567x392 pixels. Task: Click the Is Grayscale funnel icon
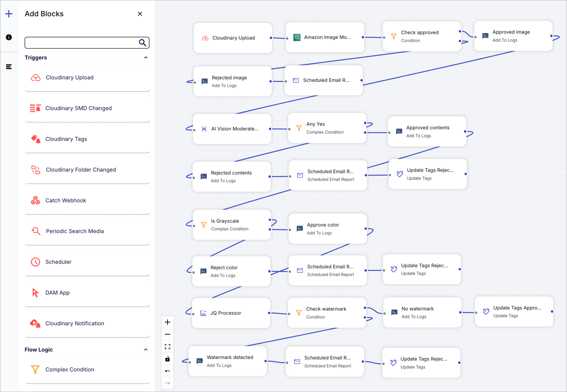[x=204, y=225]
